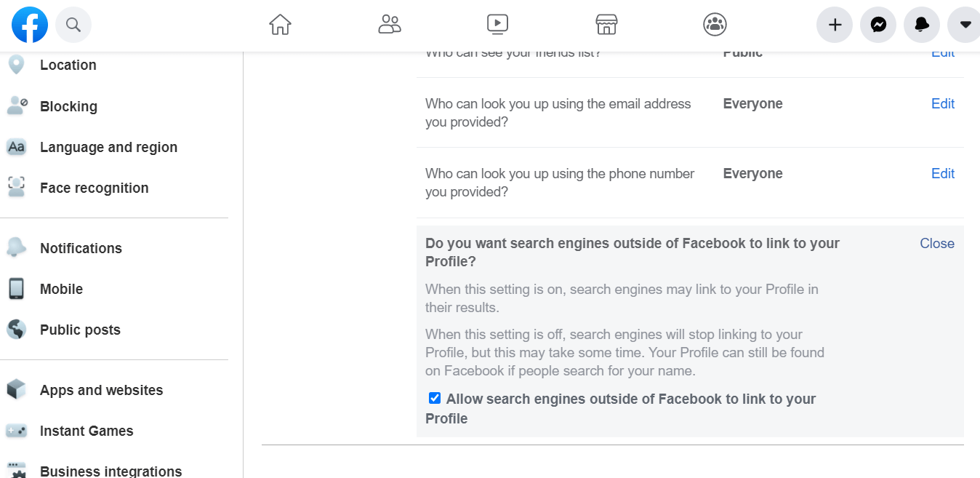Close the search engines setting section

(937, 244)
